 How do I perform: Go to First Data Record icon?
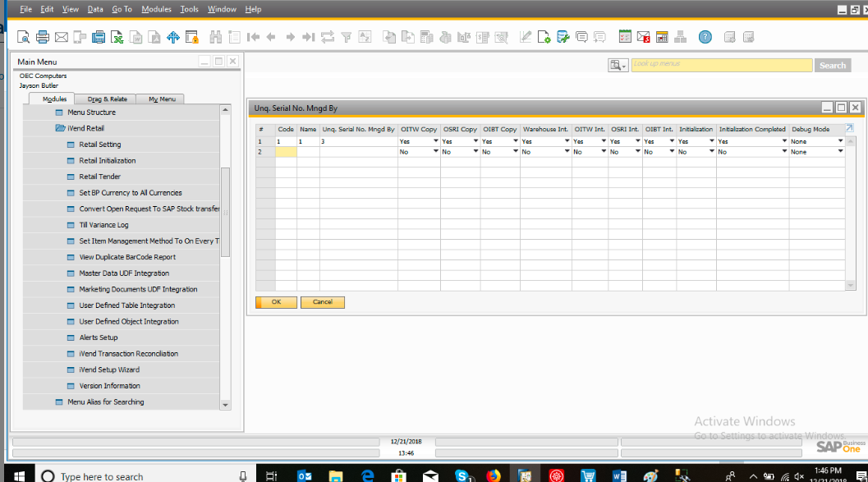[253, 37]
